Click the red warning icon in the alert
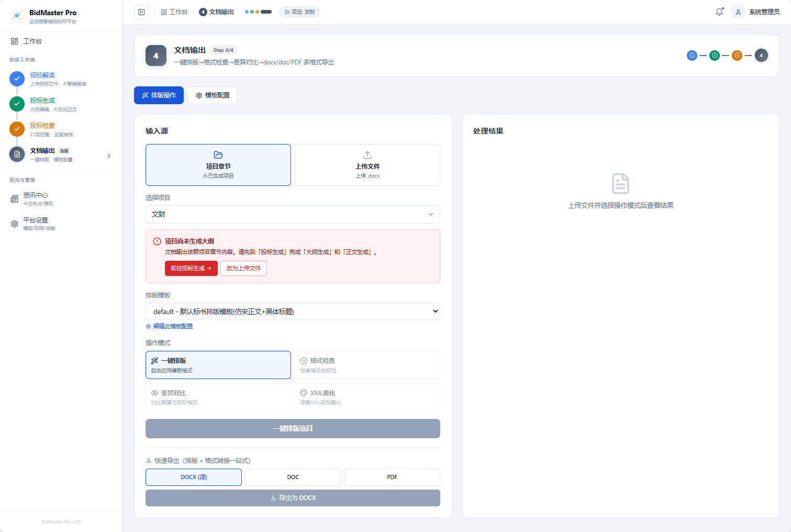The image size is (791, 532). 157,241
